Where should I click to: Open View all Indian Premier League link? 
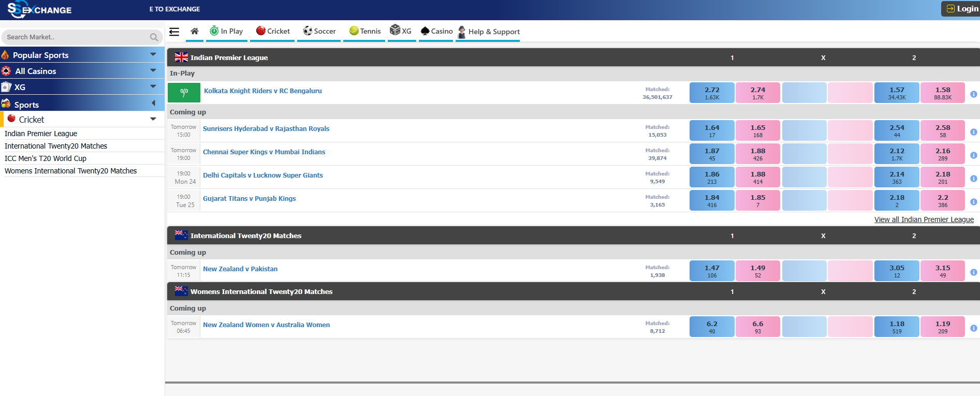924,220
